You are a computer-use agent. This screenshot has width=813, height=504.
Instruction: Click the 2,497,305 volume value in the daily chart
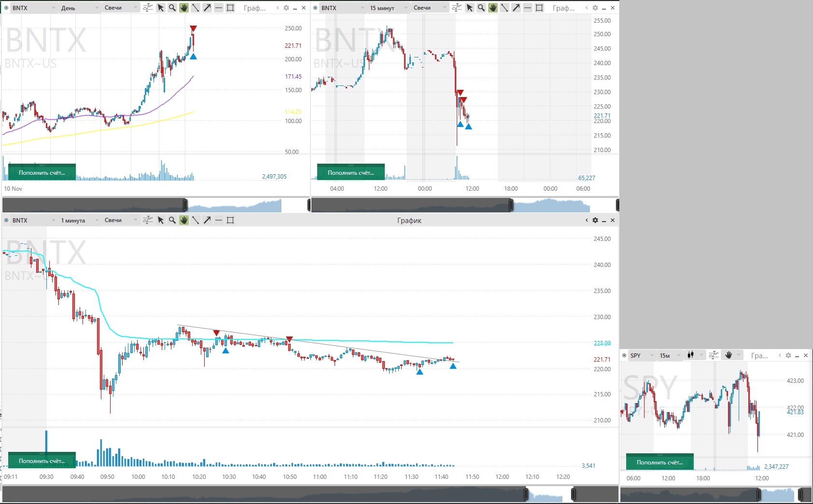click(274, 177)
